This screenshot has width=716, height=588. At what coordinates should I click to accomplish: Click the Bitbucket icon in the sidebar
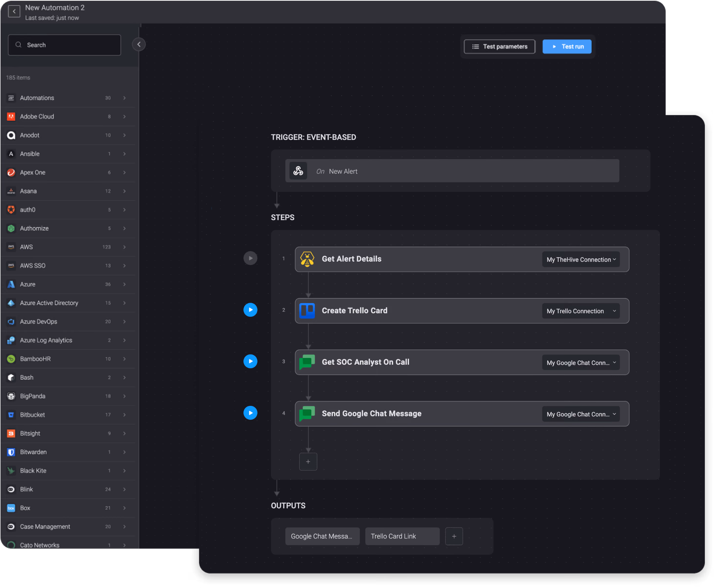click(11, 415)
